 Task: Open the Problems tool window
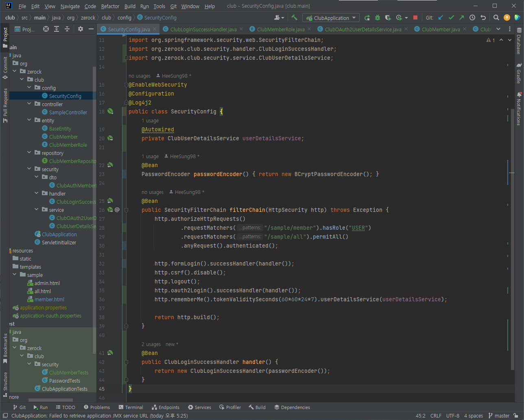pos(97,407)
